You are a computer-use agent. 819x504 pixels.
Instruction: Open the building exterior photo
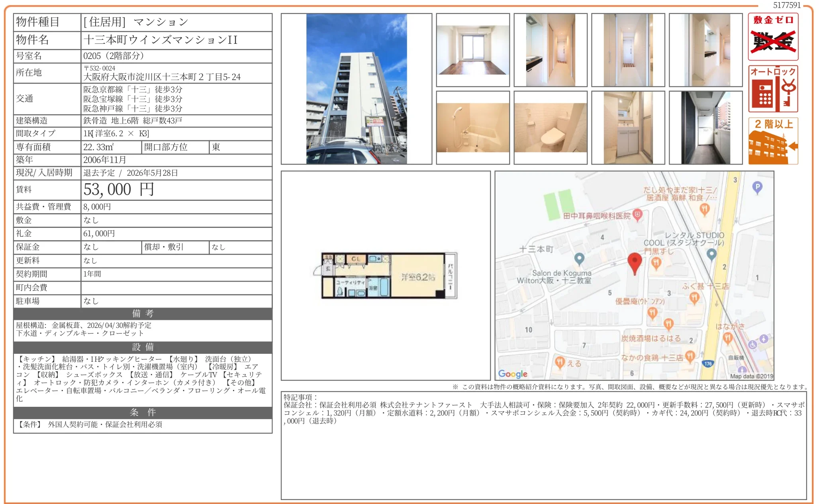tap(356, 89)
